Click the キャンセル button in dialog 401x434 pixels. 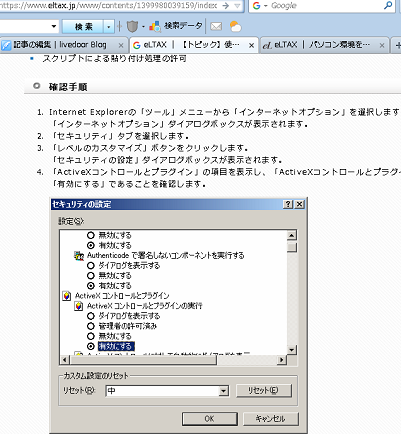(x=271, y=418)
